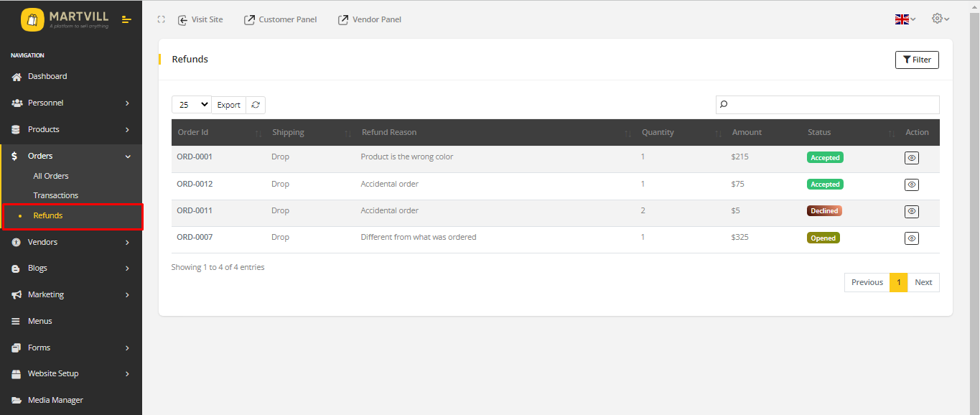Click the refresh table icon
The height and width of the screenshot is (415, 980).
pyautogui.click(x=256, y=105)
